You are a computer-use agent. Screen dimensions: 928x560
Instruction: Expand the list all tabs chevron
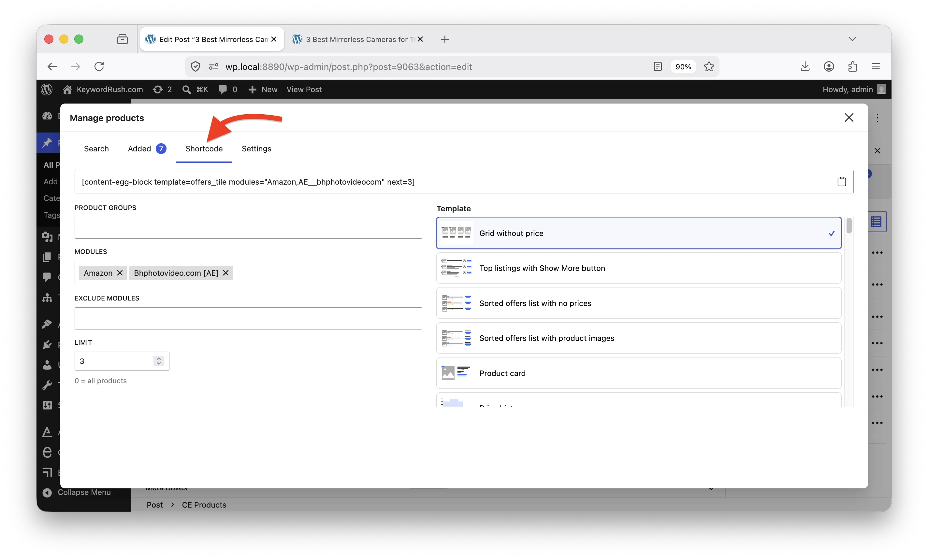click(x=852, y=39)
